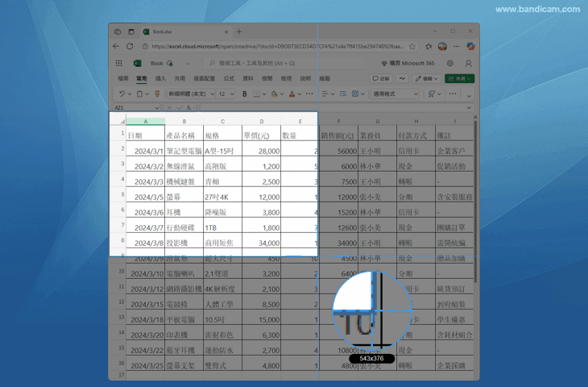Open the account profile icon in Excel header
Screen dimensions: 588x387
(x=468, y=64)
